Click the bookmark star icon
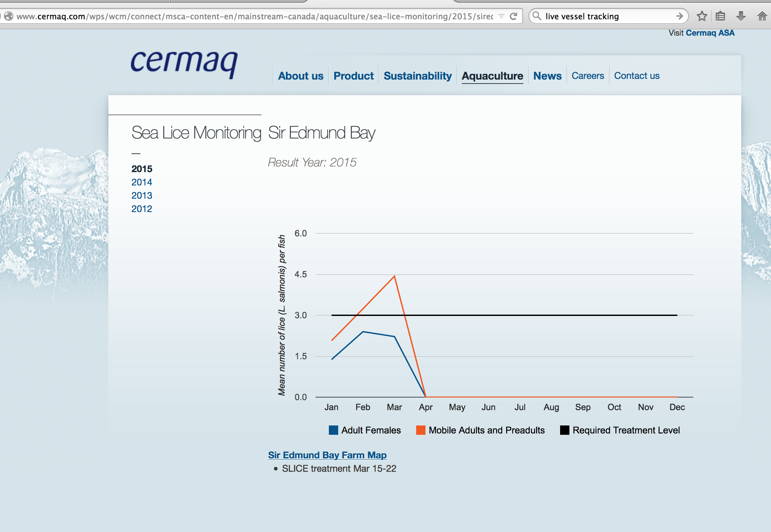771x532 pixels. click(x=702, y=16)
